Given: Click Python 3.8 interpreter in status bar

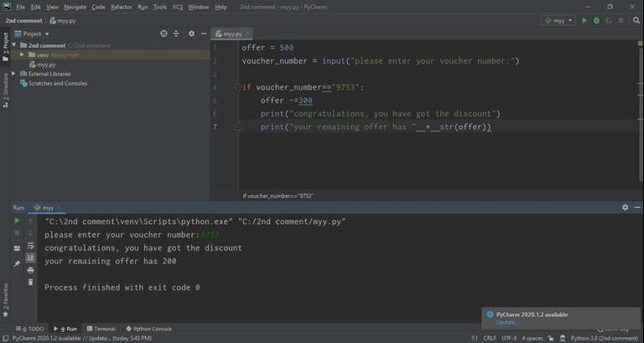Looking at the screenshot, I should pos(604,338).
